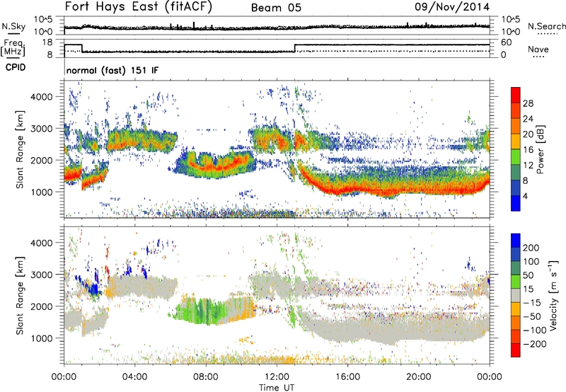The image size is (566, 392).
Task: Click the title text 'Fort Hays East (fitACF)'
Action: (x=138, y=7)
